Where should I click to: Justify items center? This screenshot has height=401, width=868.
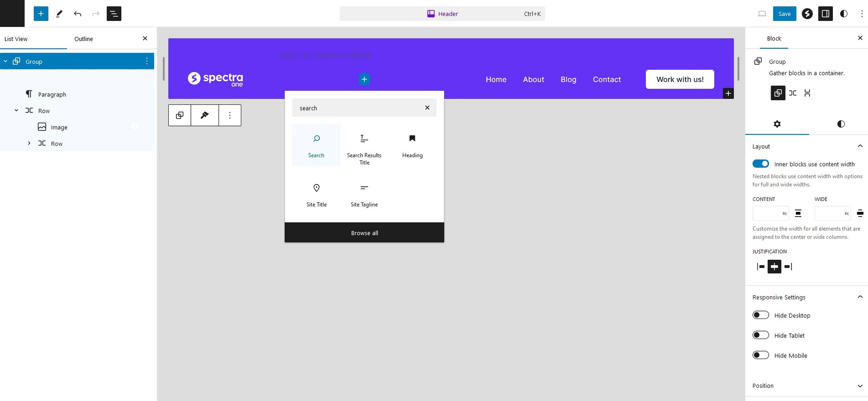pyautogui.click(x=775, y=266)
